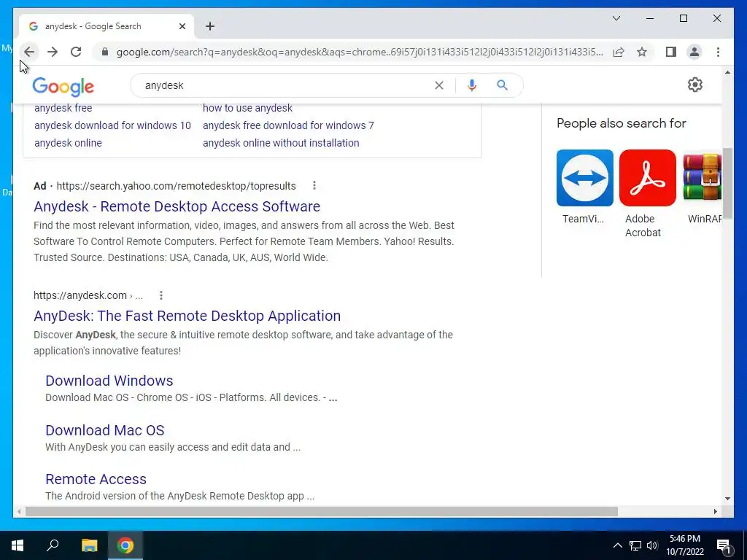Open the Windows Start menu

18,545
